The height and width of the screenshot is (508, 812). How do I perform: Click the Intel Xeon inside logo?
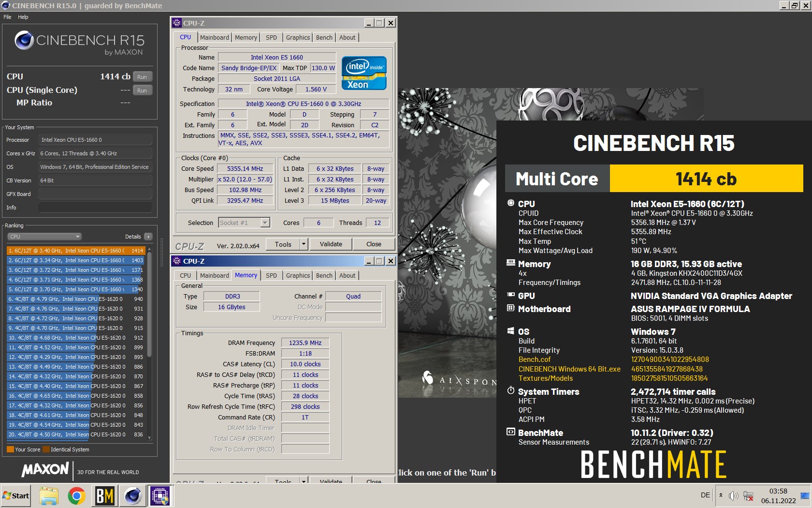[364, 73]
